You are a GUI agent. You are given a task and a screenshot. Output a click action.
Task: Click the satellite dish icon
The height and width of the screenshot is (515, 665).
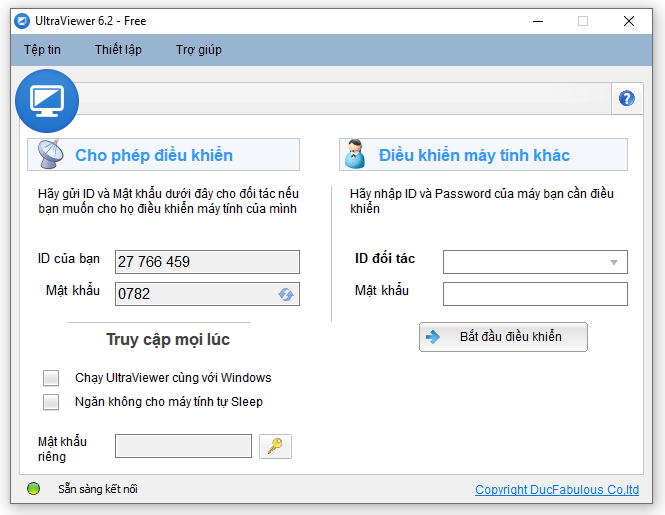click(x=50, y=154)
